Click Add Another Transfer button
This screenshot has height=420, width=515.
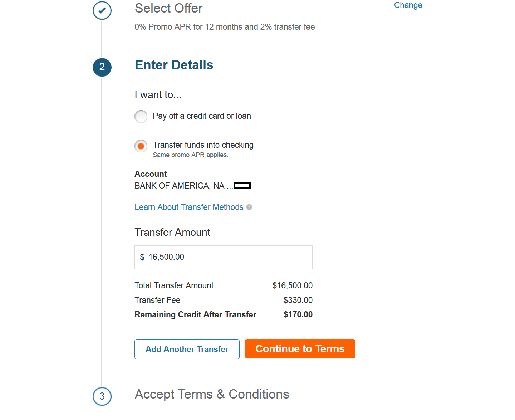(187, 349)
